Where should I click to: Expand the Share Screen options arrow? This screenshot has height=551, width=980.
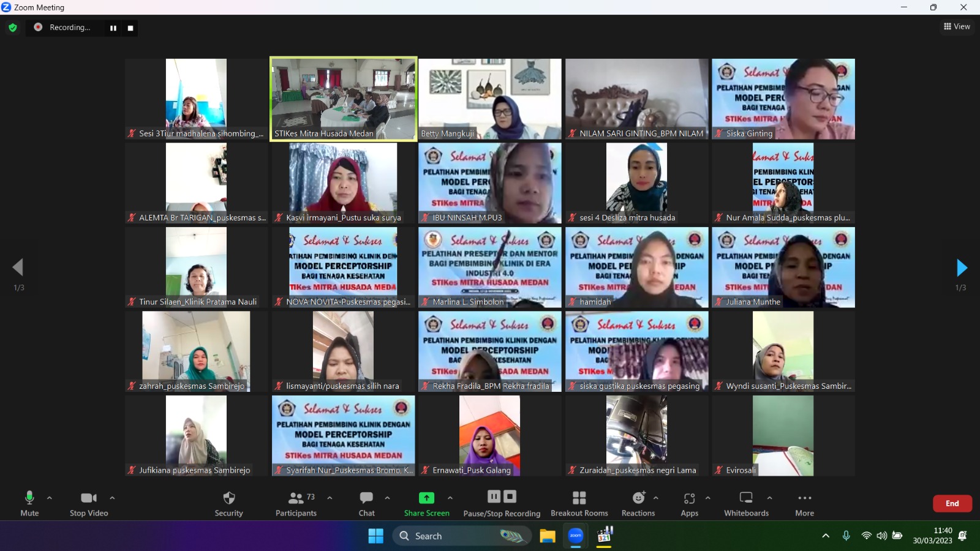pos(450,498)
